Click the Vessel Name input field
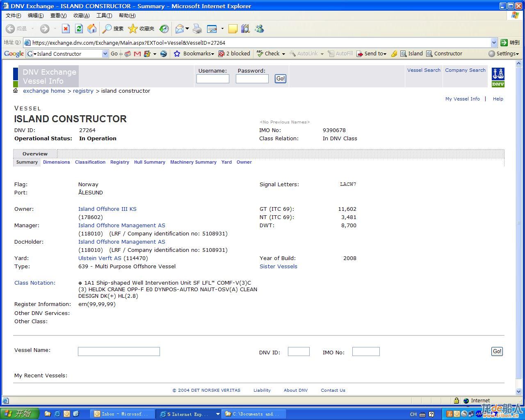The height and width of the screenshot is (420, 525). (x=119, y=351)
